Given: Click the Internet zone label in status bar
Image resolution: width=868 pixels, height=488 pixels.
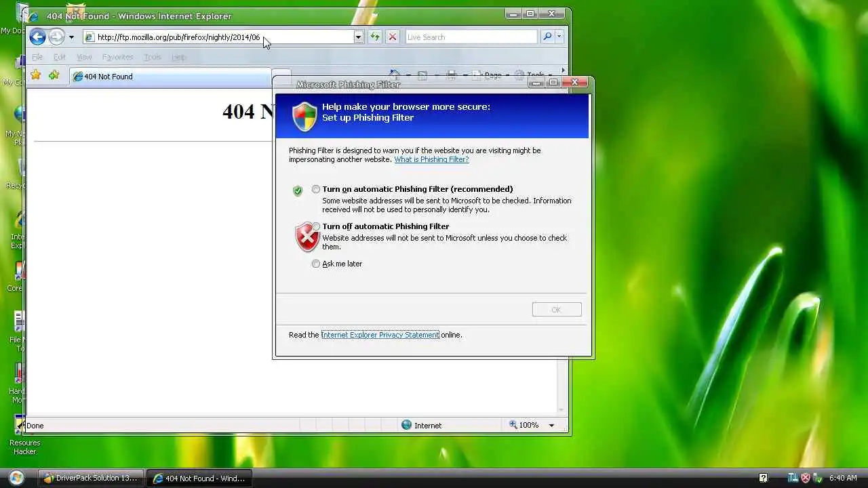Looking at the screenshot, I should point(428,426).
